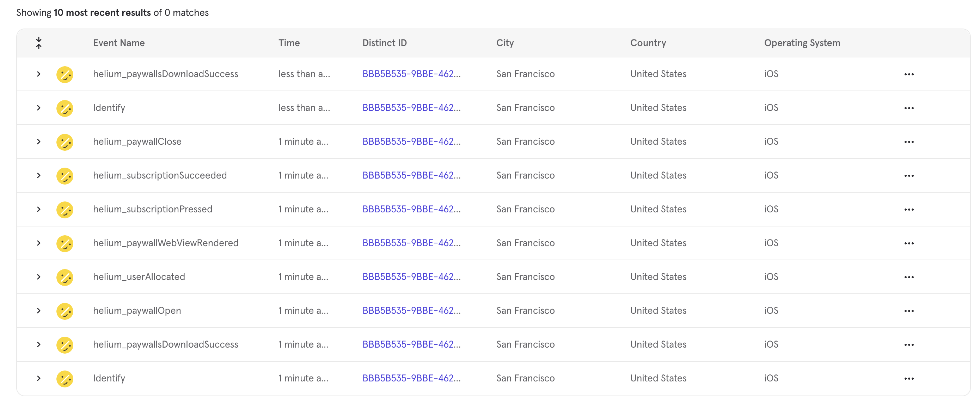The width and height of the screenshot is (980, 417).
Task: Expand the helium_paywallClose event row
Action: [39, 142]
